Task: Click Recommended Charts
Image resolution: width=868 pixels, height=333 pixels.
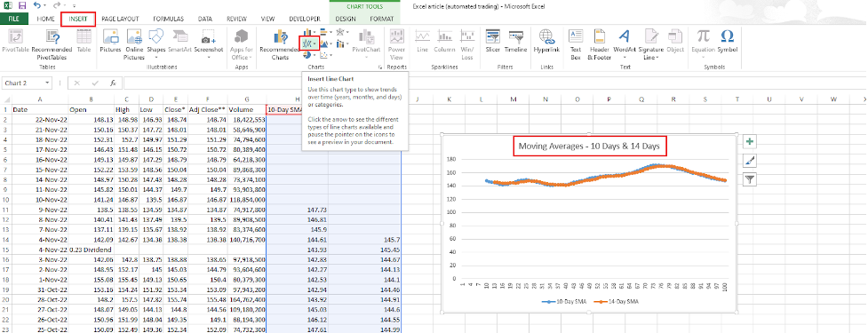Action: (x=280, y=44)
